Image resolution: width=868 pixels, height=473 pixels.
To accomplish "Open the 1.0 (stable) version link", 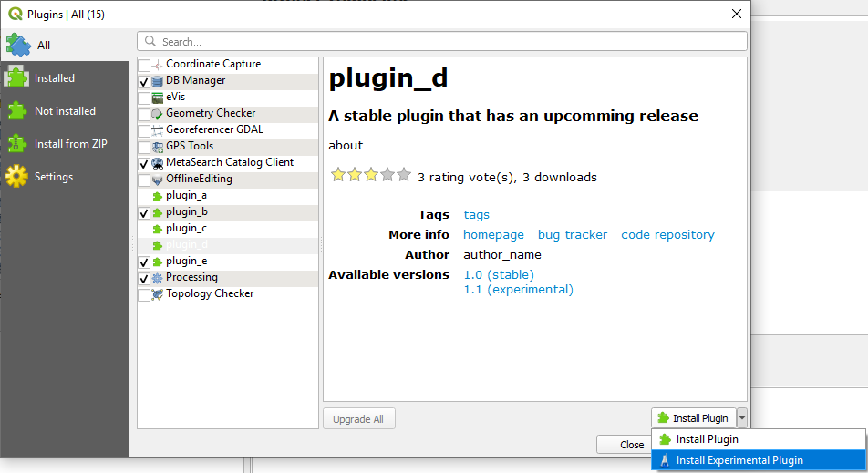I will click(x=499, y=275).
